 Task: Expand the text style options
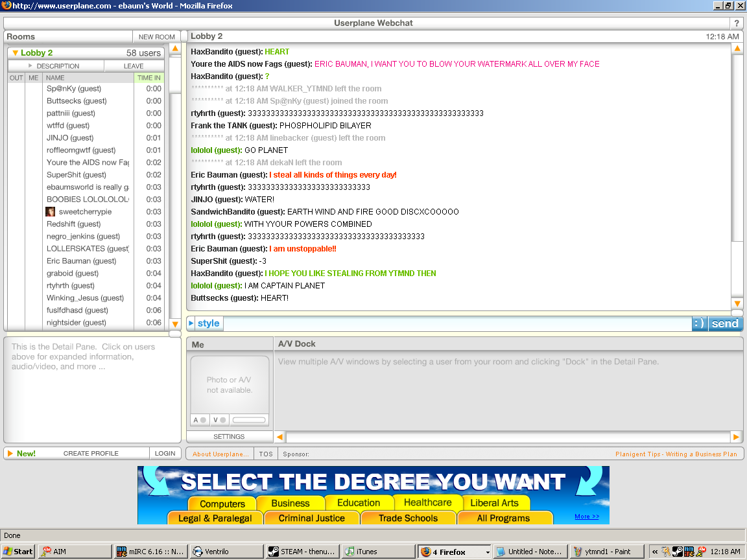(x=204, y=323)
